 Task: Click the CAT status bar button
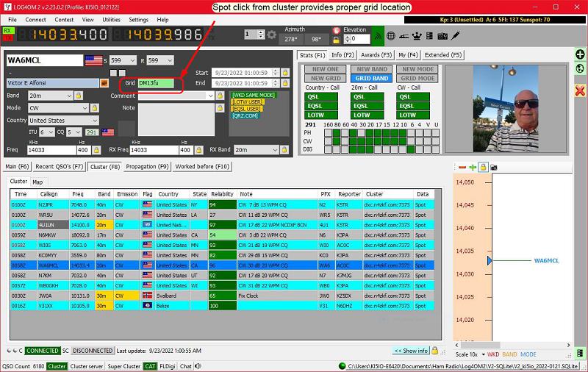click(150, 366)
